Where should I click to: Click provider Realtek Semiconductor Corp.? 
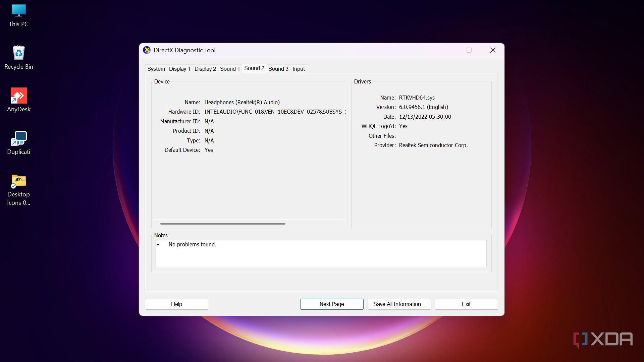coord(433,145)
